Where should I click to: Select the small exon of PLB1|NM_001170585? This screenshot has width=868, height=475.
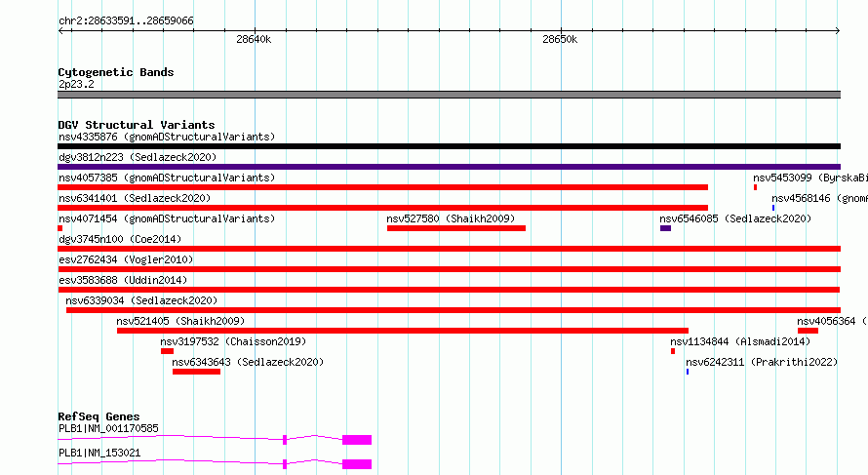(285, 440)
